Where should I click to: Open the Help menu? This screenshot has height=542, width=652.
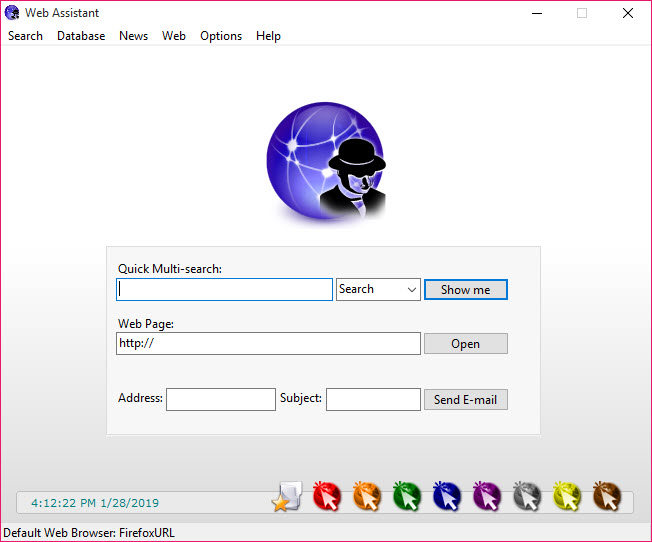(x=268, y=36)
